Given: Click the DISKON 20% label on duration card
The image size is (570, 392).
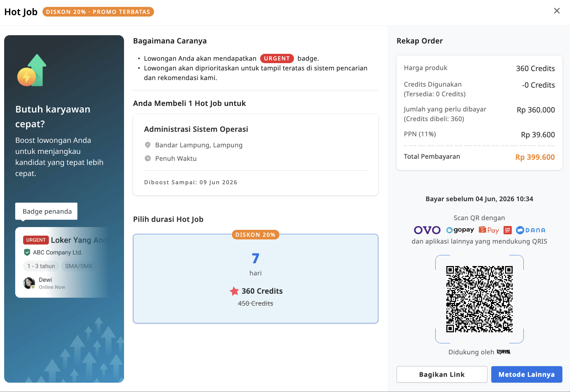Looking at the screenshot, I should (x=255, y=235).
